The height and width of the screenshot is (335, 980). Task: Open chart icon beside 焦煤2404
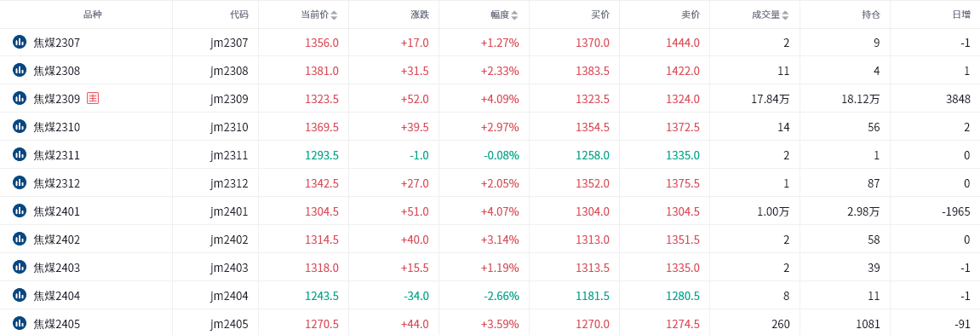20,295
